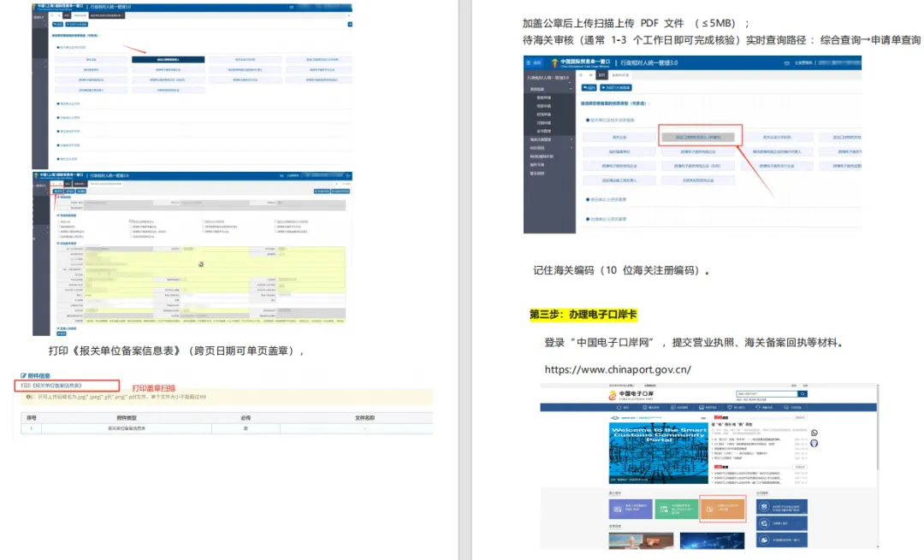Click the 中国国际贸易单一窗口 shield logo

[554, 61]
